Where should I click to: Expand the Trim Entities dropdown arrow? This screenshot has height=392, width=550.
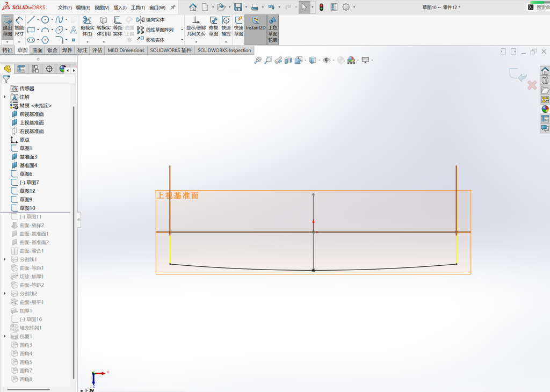88,42
